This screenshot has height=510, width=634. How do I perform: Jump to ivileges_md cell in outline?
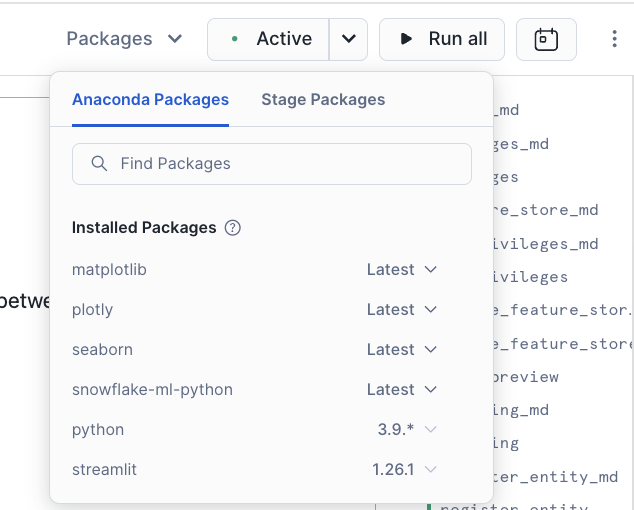tap(545, 244)
